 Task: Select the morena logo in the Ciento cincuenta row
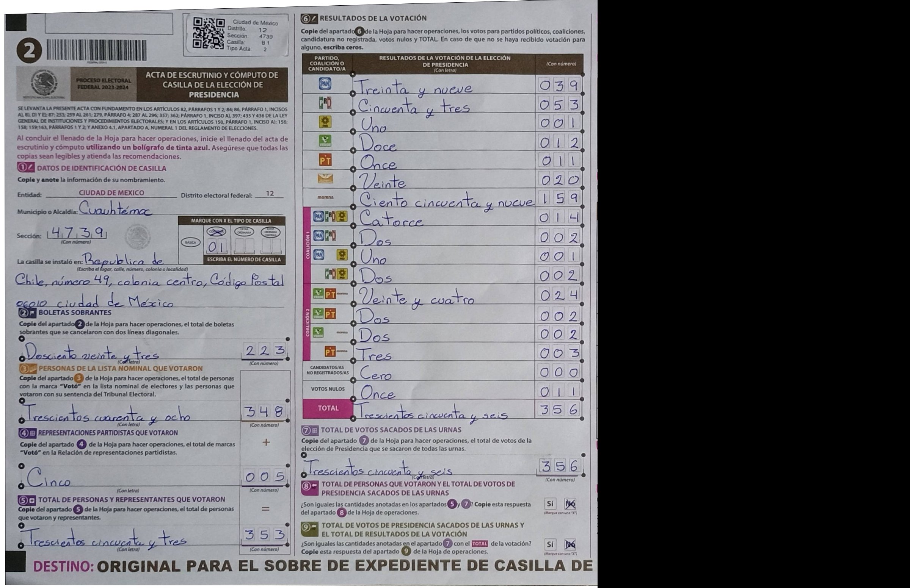click(x=325, y=197)
